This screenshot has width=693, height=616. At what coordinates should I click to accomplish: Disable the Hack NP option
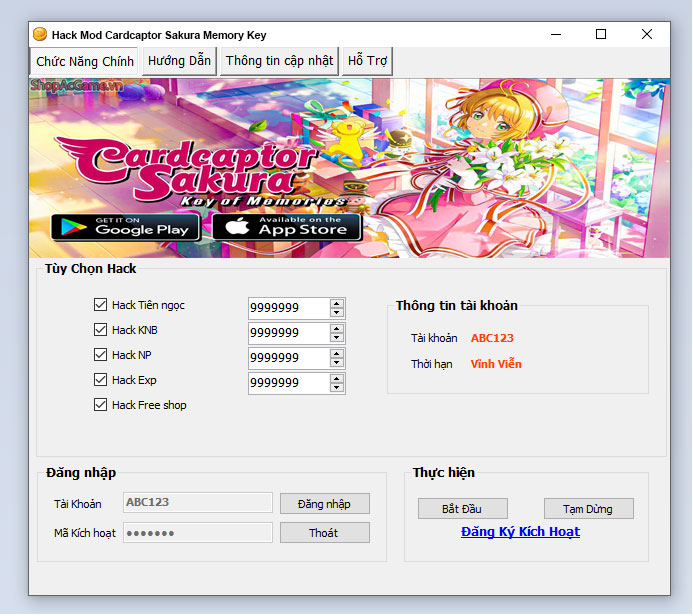coord(100,355)
